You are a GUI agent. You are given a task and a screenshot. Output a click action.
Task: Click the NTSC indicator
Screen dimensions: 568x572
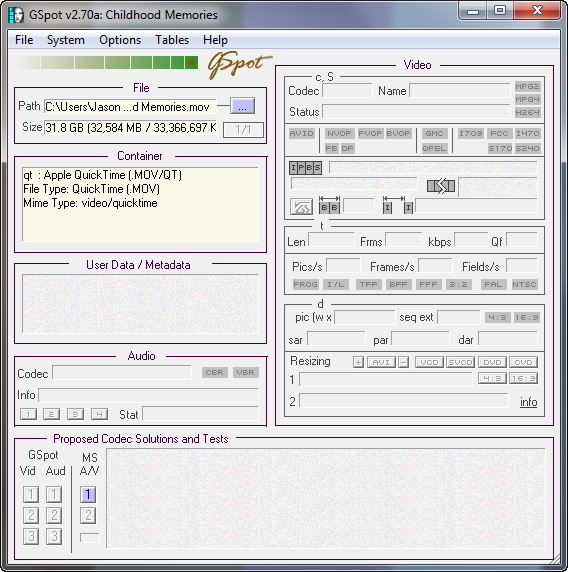point(524,284)
